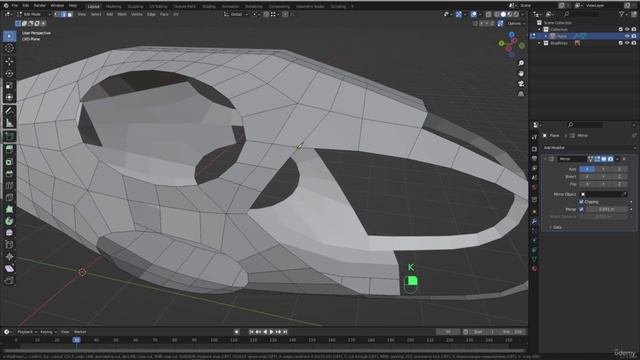Open Output properties tab

[534, 158]
